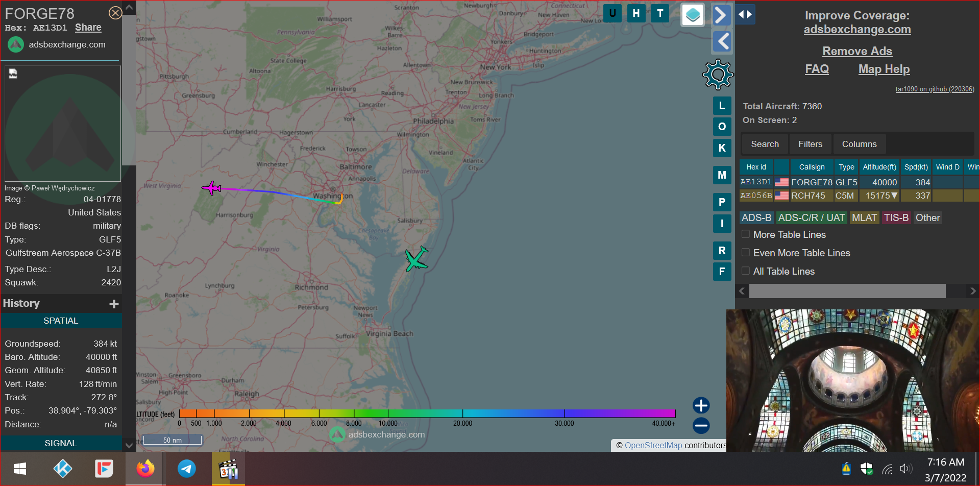Open Windows Start menu

(20, 469)
